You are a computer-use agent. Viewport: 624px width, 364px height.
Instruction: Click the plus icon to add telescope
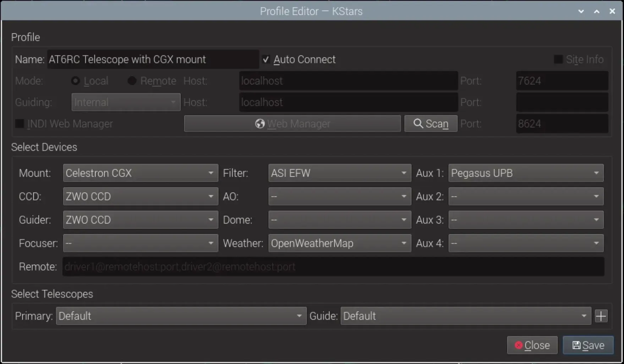[601, 316]
